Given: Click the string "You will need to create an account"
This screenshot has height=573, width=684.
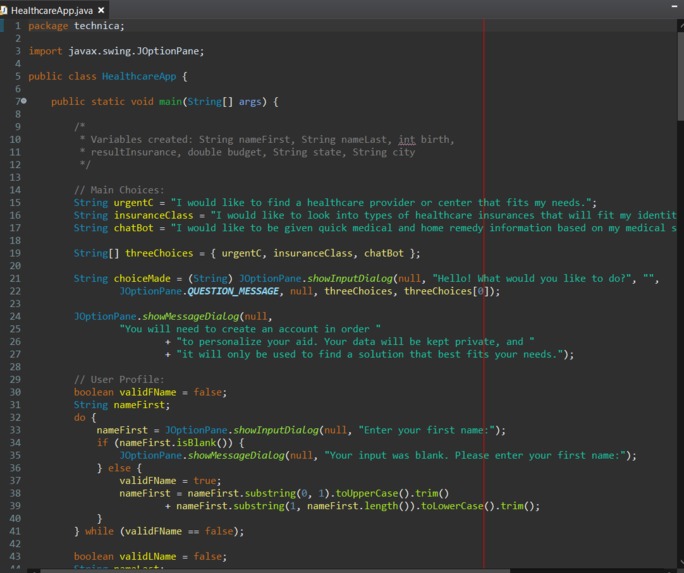Looking at the screenshot, I should coord(250,329).
